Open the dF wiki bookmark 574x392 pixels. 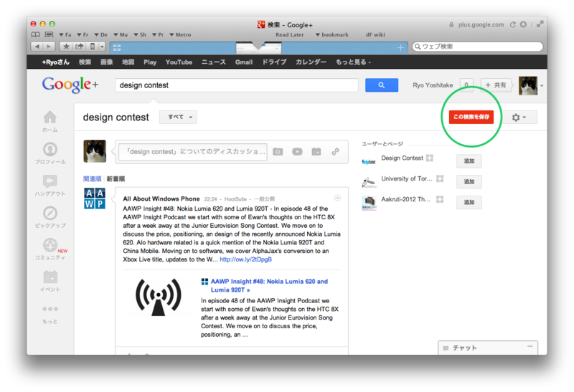375,34
